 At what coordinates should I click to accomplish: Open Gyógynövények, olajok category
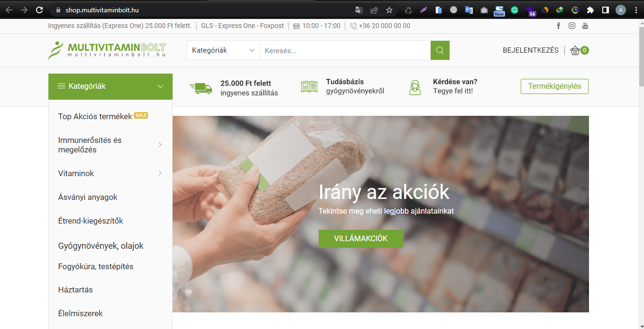[x=101, y=246]
